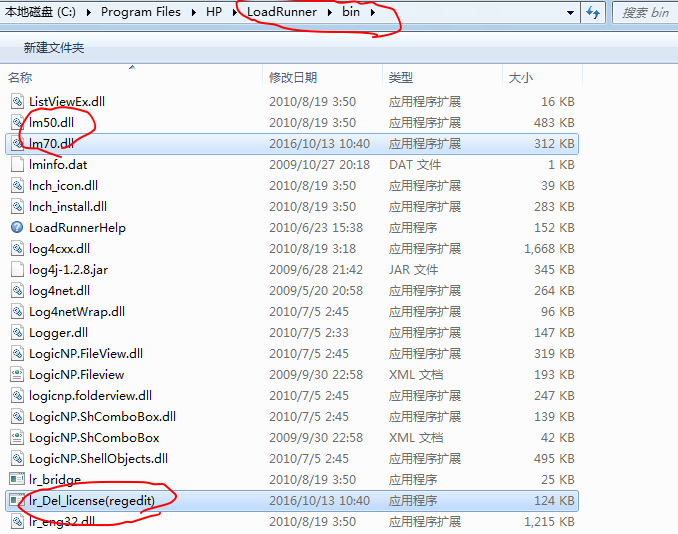
Task: Click the log4net.dll file icon
Action: (17, 291)
